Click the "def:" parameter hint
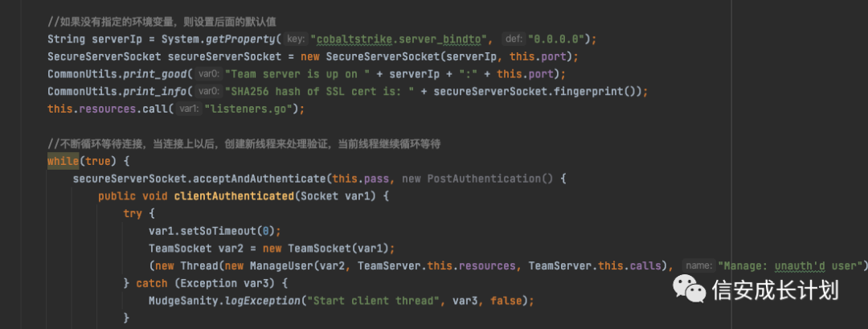This screenshot has width=868, height=329. [x=514, y=39]
